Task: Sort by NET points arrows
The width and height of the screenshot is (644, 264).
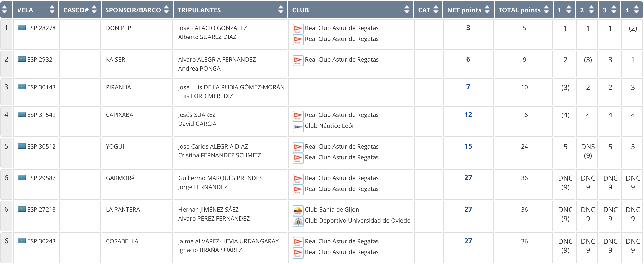Action: (x=487, y=10)
